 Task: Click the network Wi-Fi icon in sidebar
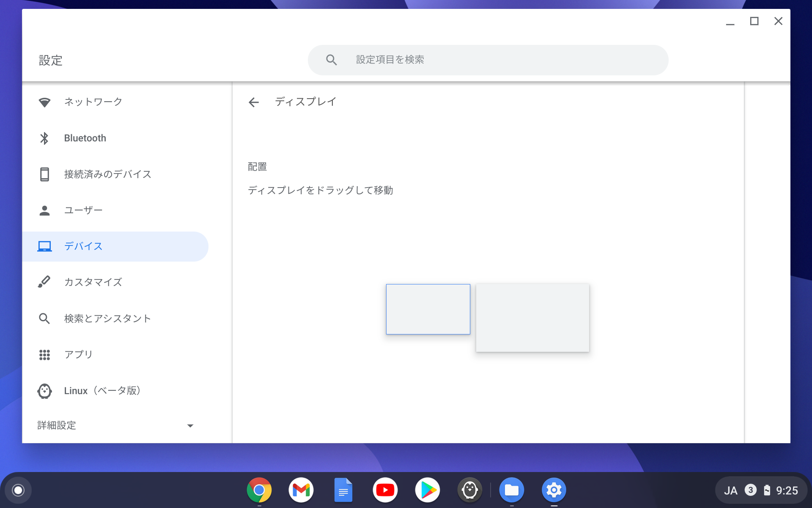coord(44,102)
